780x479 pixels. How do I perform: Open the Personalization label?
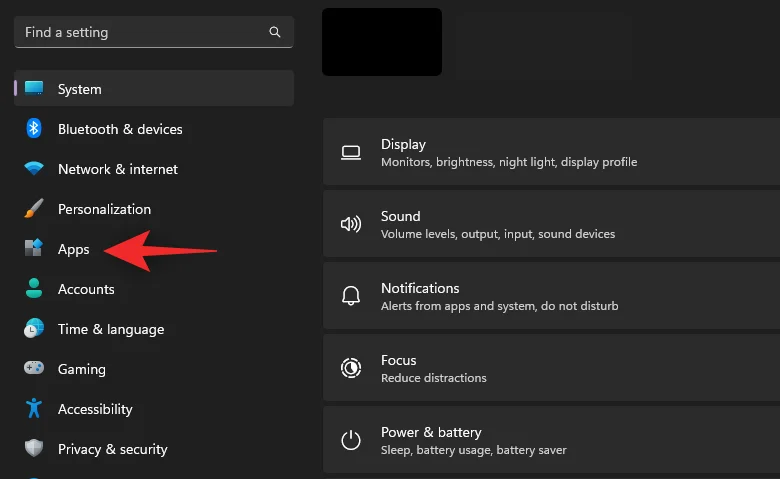[x=104, y=209]
